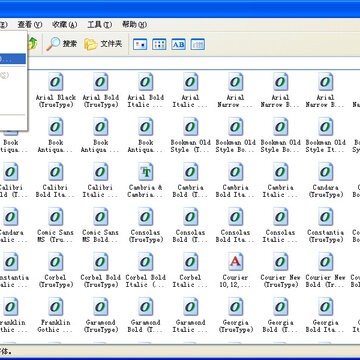Open the Folders pane toolbar button

pyautogui.click(x=103, y=44)
